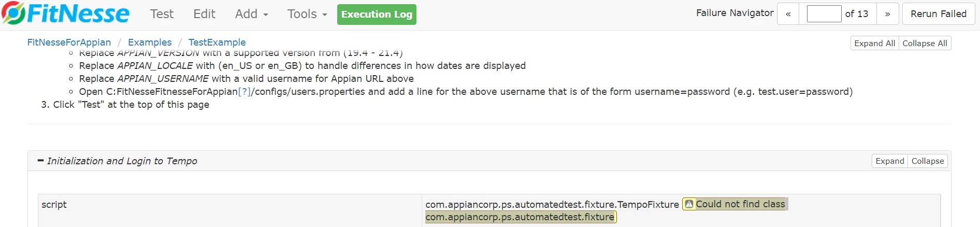
Task: Click the warning icon beside Could not find class
Action: [689, 204]
